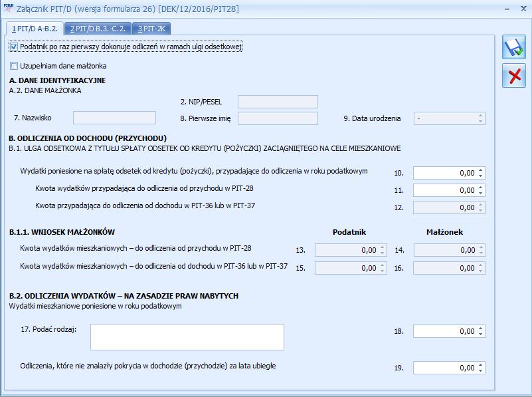Click the 'Podatnik' column header
The height and width of the screenshot is (397, 532).
(349, 232)
